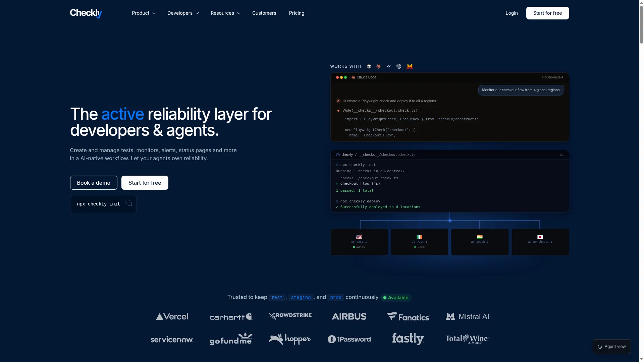This screenshot has width=644, height=362.
Task: Click the Claude Code icon in terminal title
Action: (353, 77)
